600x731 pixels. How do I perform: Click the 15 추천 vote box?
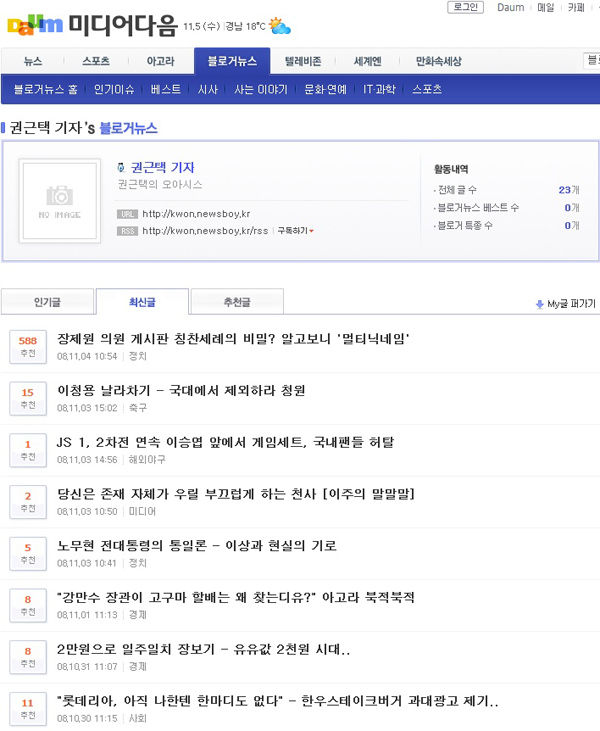[x=28, y=398]
